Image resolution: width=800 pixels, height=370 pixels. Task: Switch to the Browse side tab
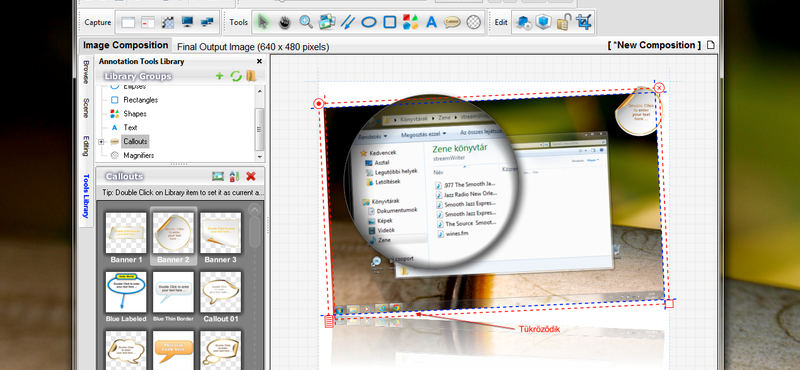click(x=86, y=72)
